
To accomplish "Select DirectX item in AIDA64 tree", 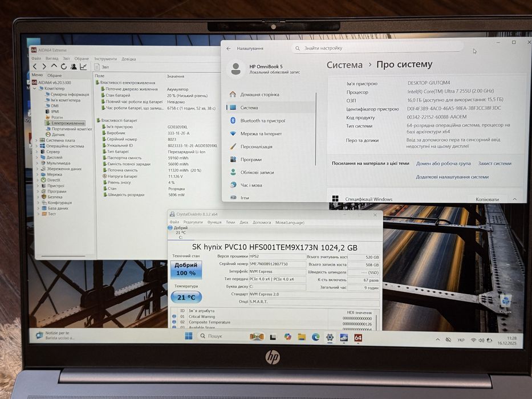I will 51,180.
